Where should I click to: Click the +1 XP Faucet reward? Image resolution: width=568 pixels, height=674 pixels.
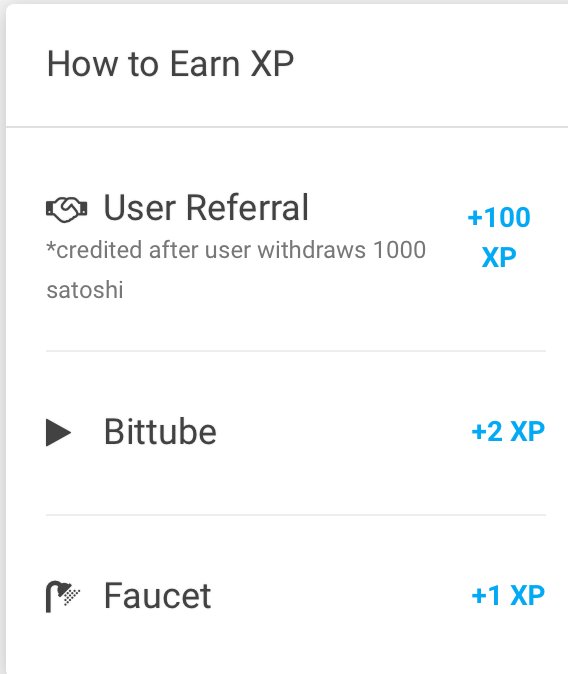coord(508,595)
